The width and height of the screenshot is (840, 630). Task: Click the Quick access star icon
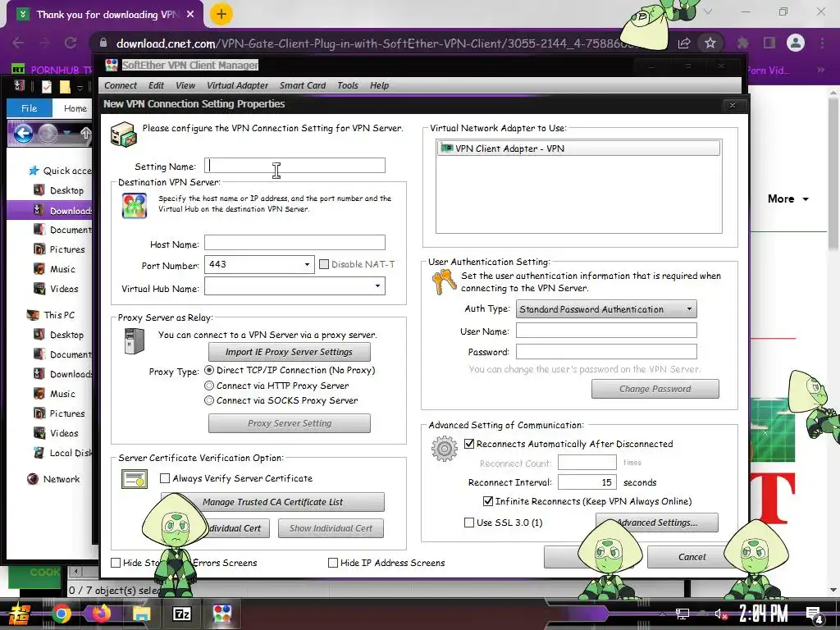[x=33, y=171]
